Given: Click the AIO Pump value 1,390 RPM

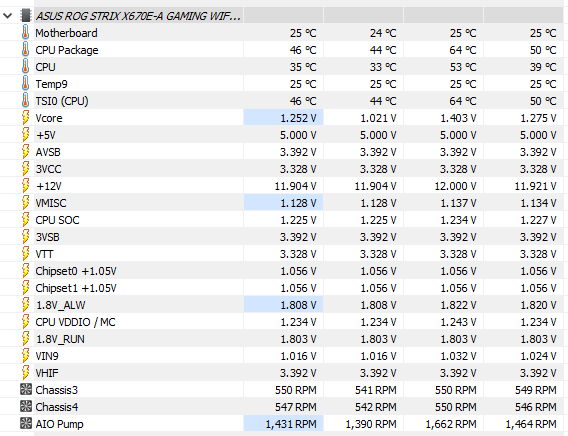Looking at the screenshot, I should click(x=371, y=424).
